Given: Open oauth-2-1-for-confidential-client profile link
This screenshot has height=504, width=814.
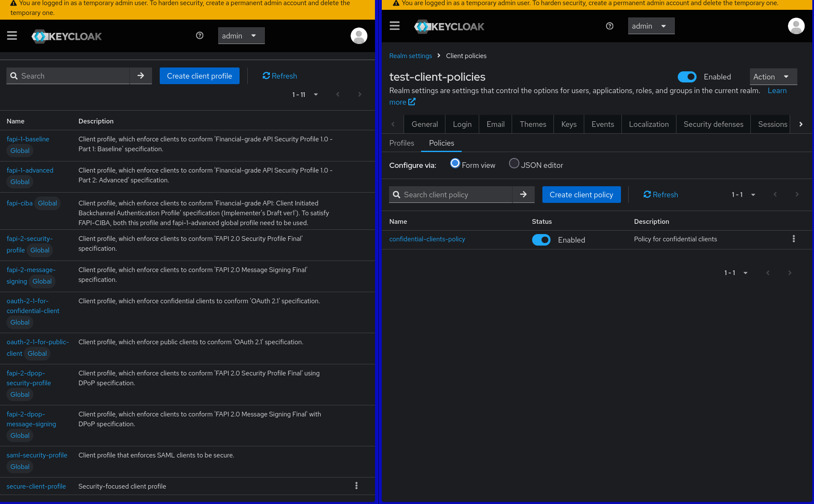Looking at the screenshot, I should click(x=33, y=306).
